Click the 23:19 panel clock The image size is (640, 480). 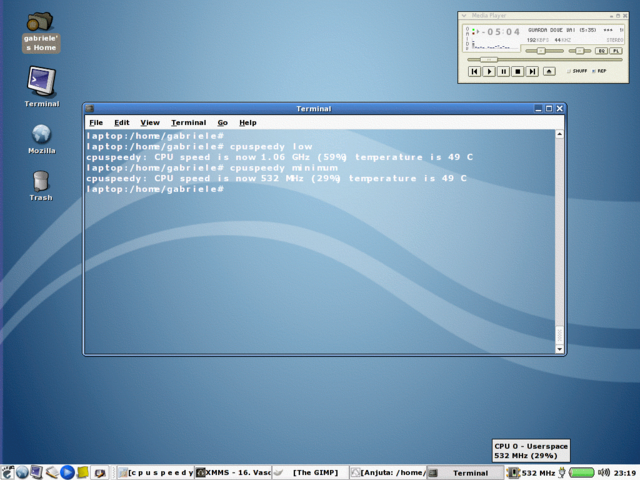tap(624, 473)
